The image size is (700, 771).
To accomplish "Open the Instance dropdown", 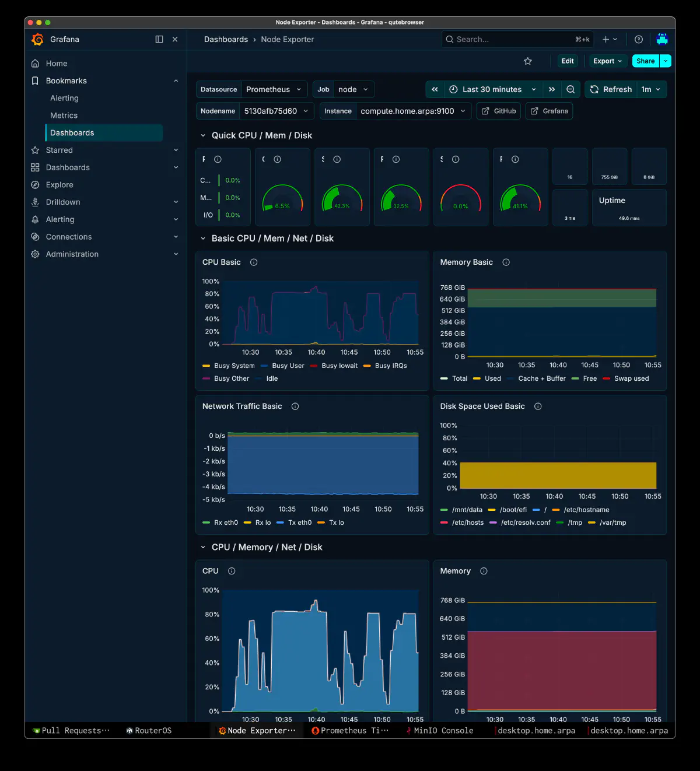I will point(414,111).
